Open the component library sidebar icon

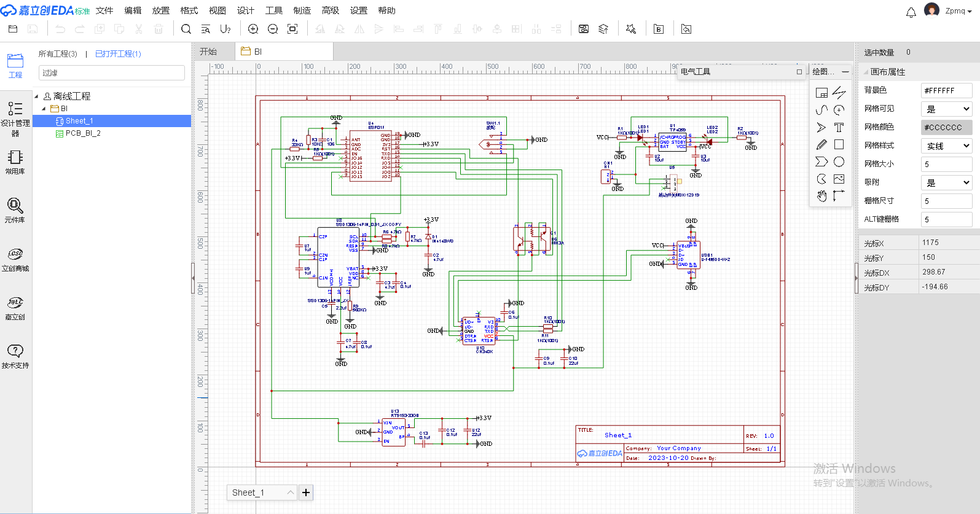tap(15, 210)
